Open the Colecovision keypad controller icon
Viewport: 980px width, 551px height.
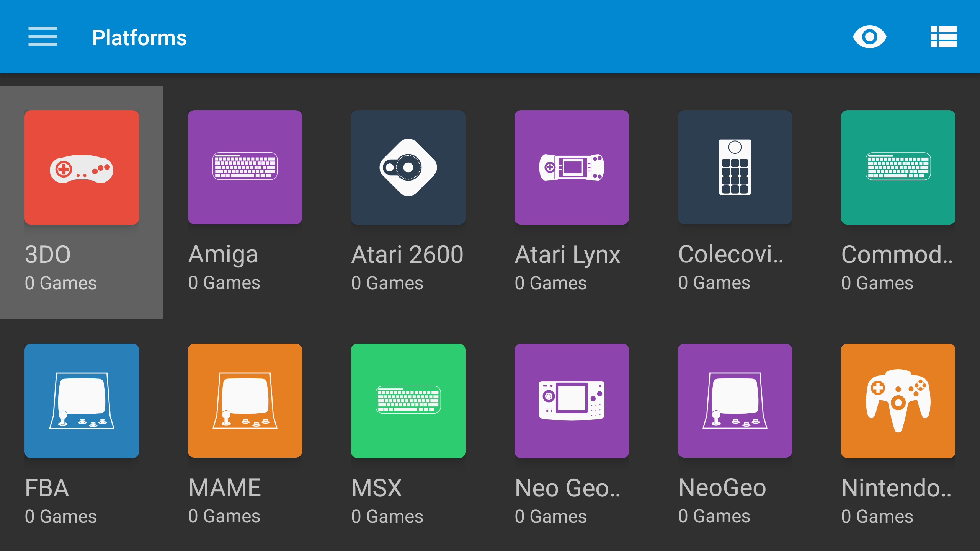pyautogui.click(x=735, y=167)
